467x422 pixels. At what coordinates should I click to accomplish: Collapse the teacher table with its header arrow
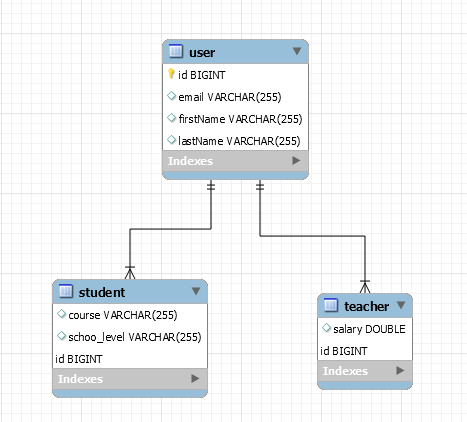click(x=401, y=305)
